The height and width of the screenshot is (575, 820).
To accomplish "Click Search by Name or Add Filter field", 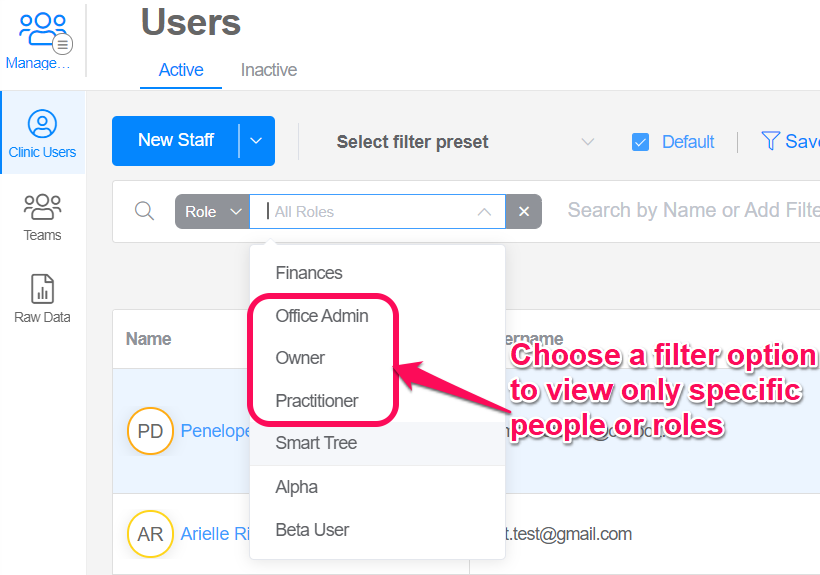I will pos(693,210).
